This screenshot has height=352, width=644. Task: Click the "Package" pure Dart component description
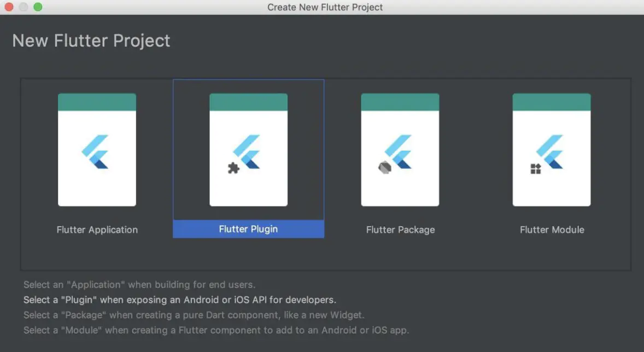194,315
